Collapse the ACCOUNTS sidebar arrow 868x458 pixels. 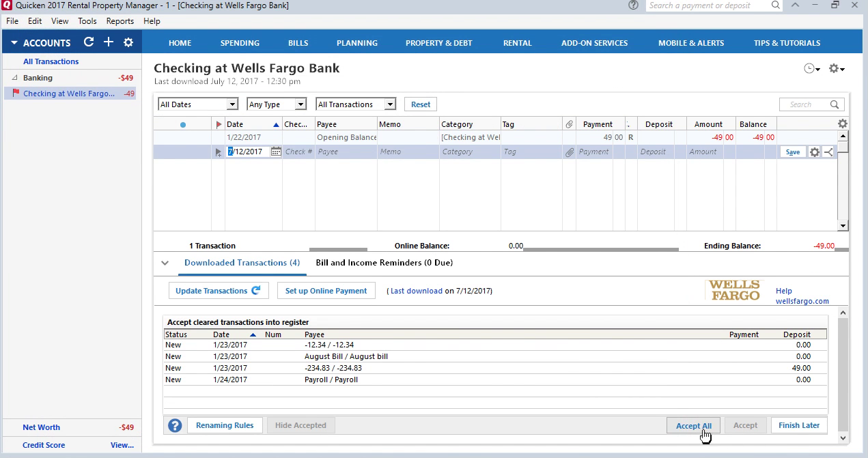tap(14, 43)
